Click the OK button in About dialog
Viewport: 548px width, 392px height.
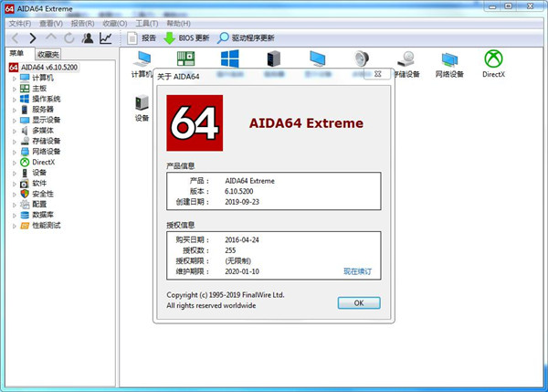(358, 302)
